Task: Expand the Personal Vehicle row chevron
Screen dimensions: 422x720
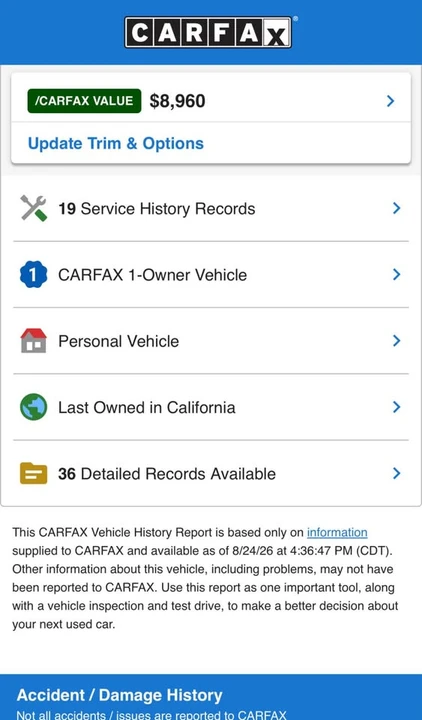Action: pos(397,341)
